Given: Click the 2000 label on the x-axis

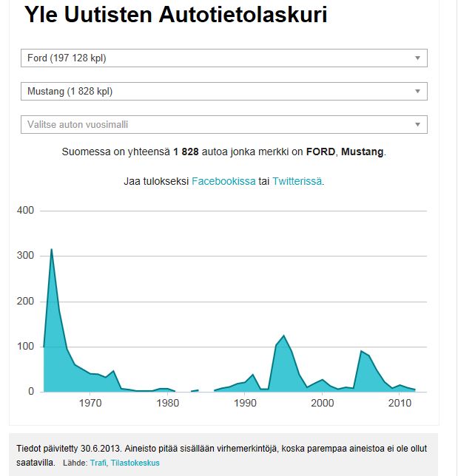Looking at the screenshot, I should tap(323, 404).
